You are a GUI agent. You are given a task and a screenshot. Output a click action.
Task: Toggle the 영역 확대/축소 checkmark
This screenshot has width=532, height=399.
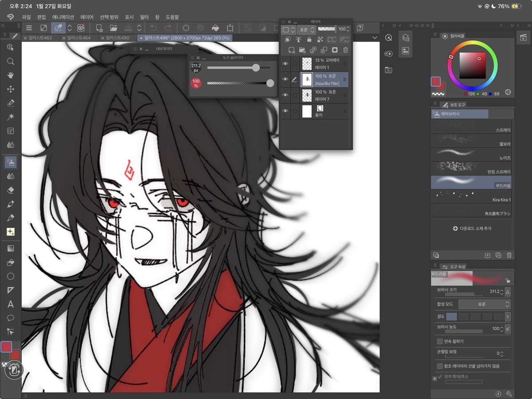[x=440, y=377]
